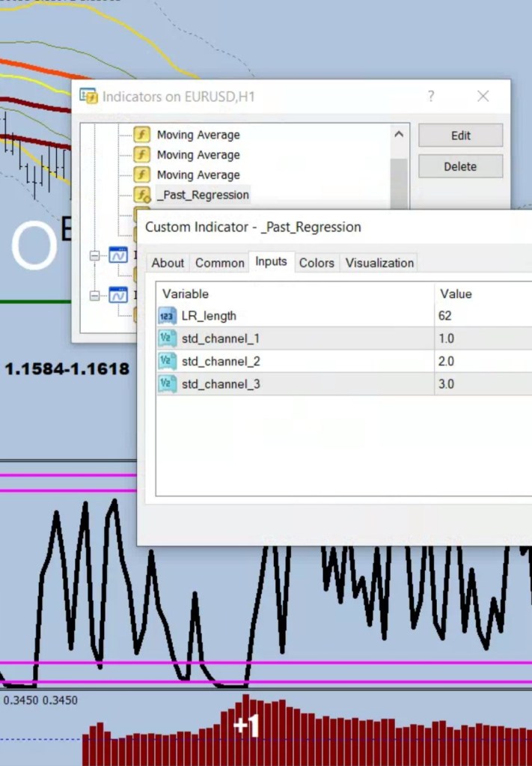Collapse the lower indicator window tree node
The width and height of the screenshot is (532, 766).
click(95, 296)
